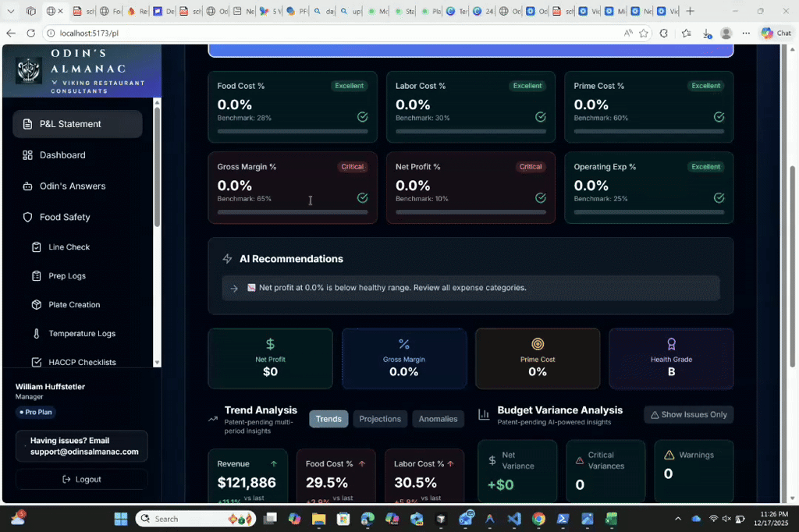The image size is (799, 532).
Task: Go back with the browser back arrow
Action: point(11,33)
